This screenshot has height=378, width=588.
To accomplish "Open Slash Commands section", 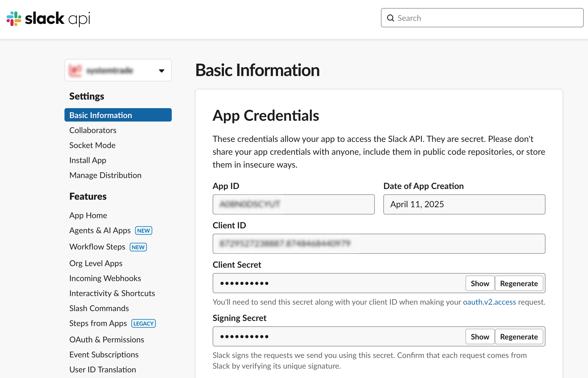I will click(99, 308).
